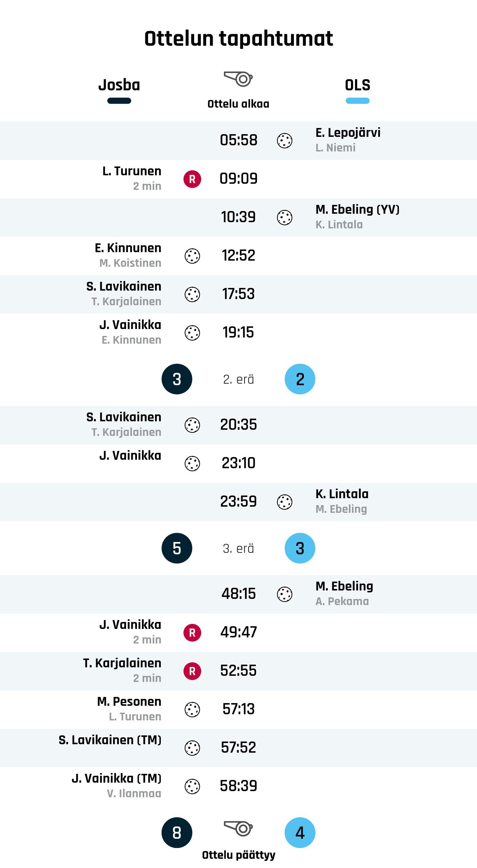Click the whistle icon above Ottelu alkaa

click(x=238, y=79)
